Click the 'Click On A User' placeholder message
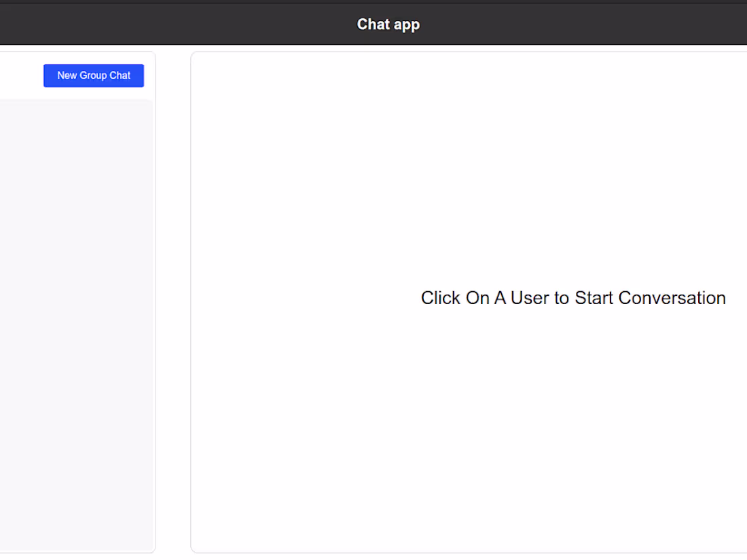Image resolution: width=747 pixels, height=560 pixels. click(573, 298)
